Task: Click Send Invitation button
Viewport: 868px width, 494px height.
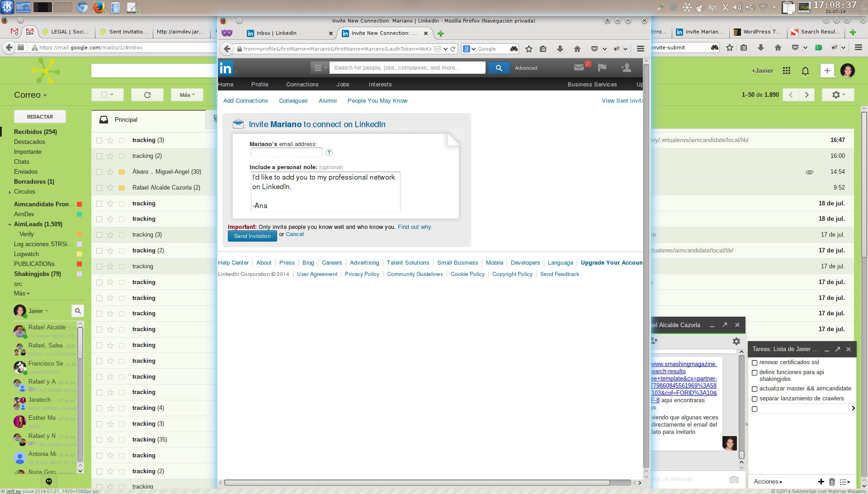Action: tap(252, 236)
